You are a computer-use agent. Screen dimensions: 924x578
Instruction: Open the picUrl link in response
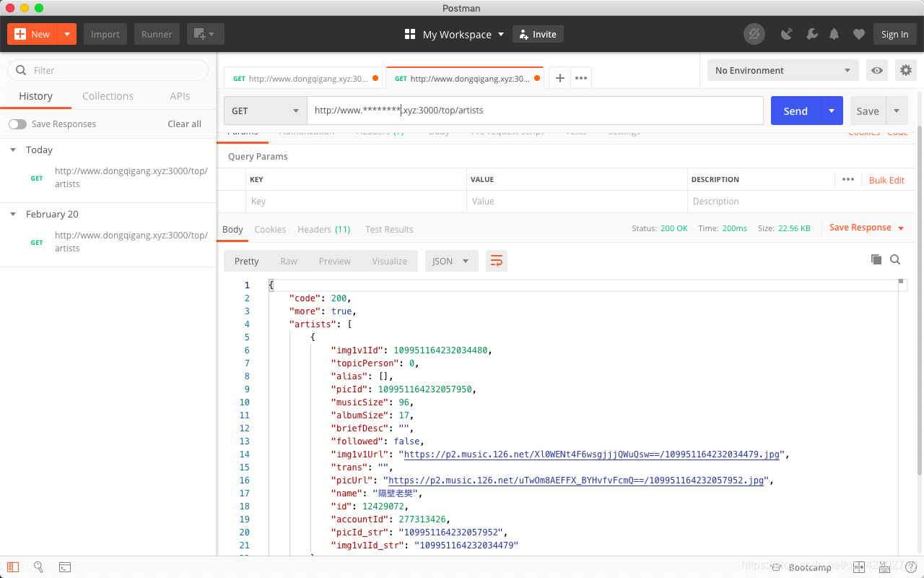[576, 480]
